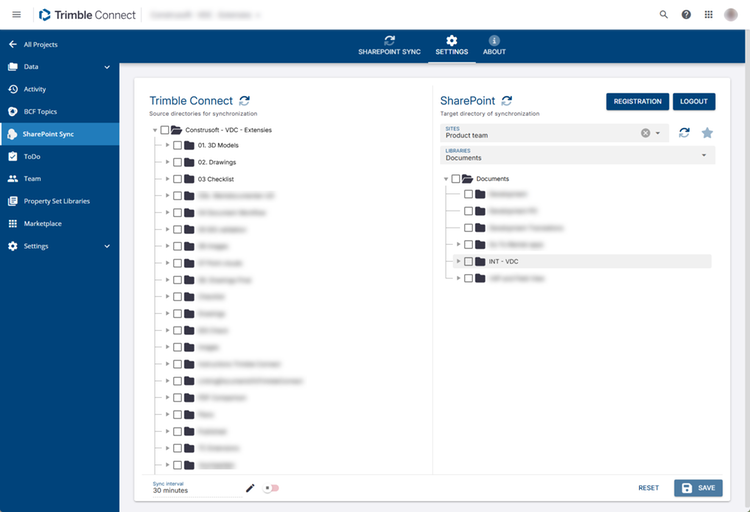Go back with All Projects arrow
The height and width of the screenshot is (512, 750).
13,44
